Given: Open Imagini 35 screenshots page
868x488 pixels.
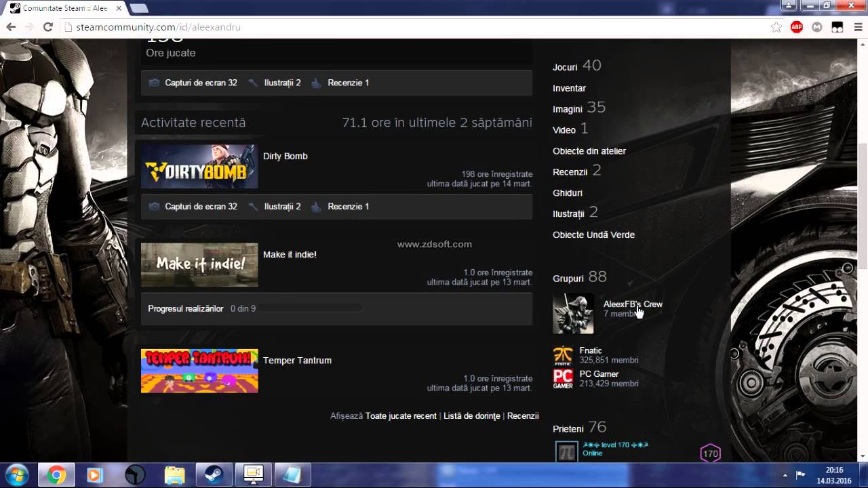Looking at the screenshot, I should pos(579,108).
